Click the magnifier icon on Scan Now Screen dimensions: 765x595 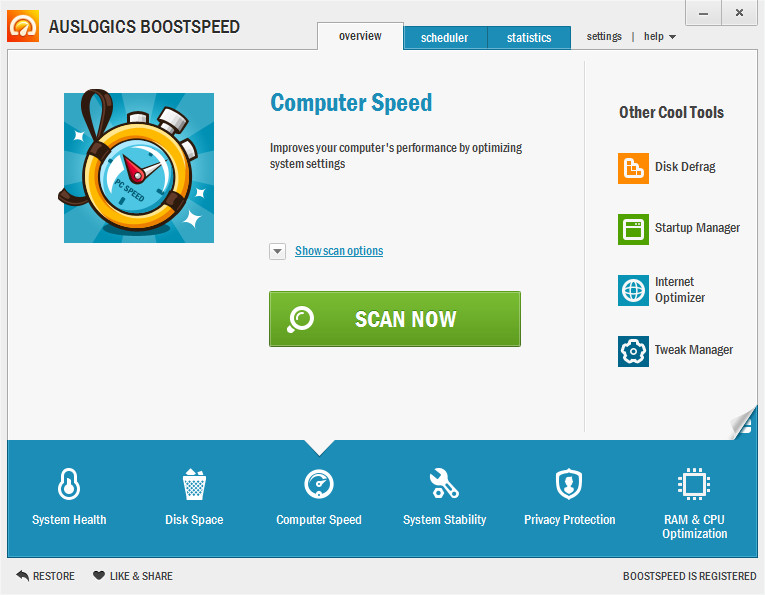(300, 319)
